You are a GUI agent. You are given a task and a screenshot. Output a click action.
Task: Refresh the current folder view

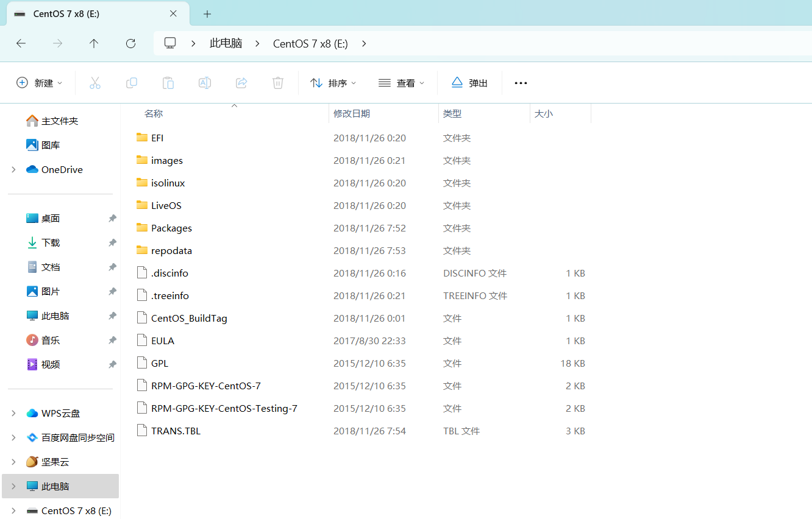[130, 43]
